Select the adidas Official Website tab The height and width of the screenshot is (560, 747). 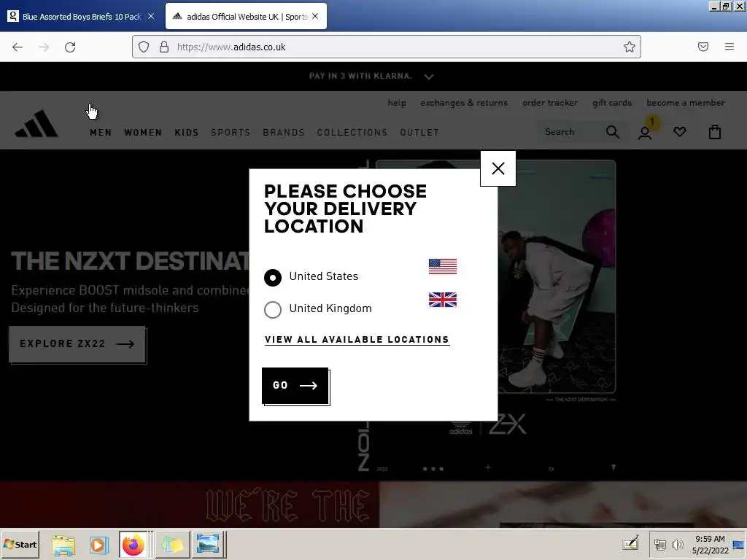click(246, 17)
